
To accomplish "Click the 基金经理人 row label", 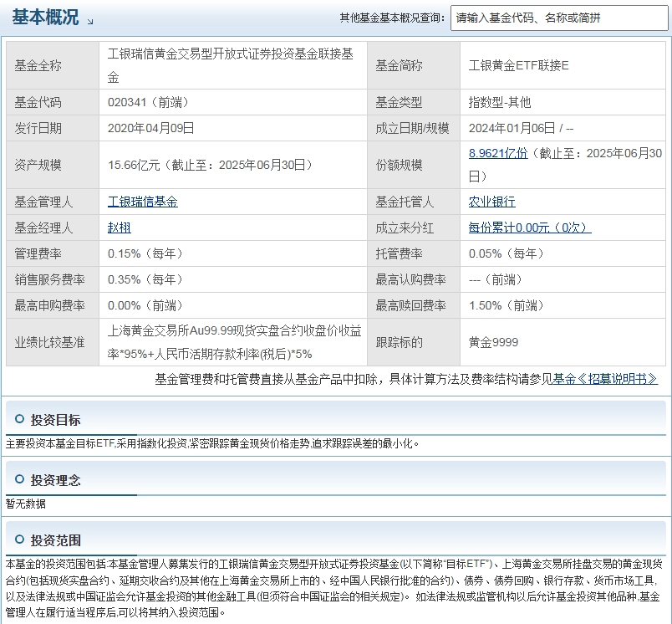I will pyautogui.click(x=43, y=228).
